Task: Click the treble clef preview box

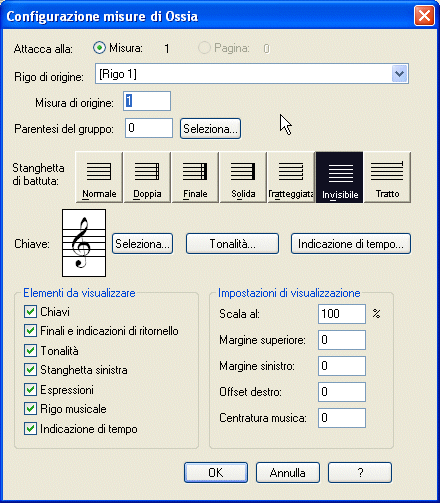Action: click(x=84, y=243)
